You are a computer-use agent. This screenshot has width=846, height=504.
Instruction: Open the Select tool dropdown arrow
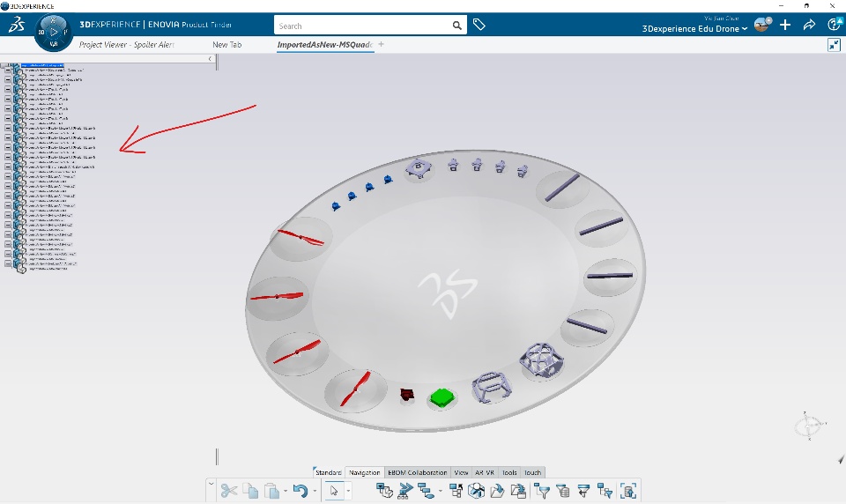(348, 491)
